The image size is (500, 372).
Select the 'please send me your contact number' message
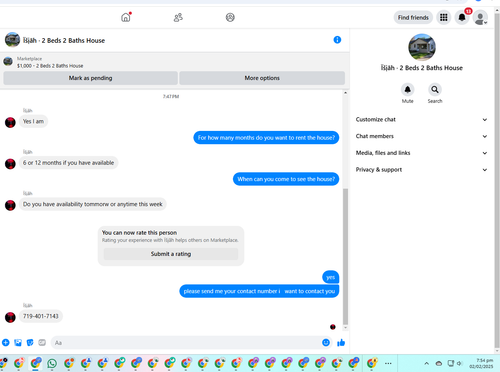tap(259, 291)
